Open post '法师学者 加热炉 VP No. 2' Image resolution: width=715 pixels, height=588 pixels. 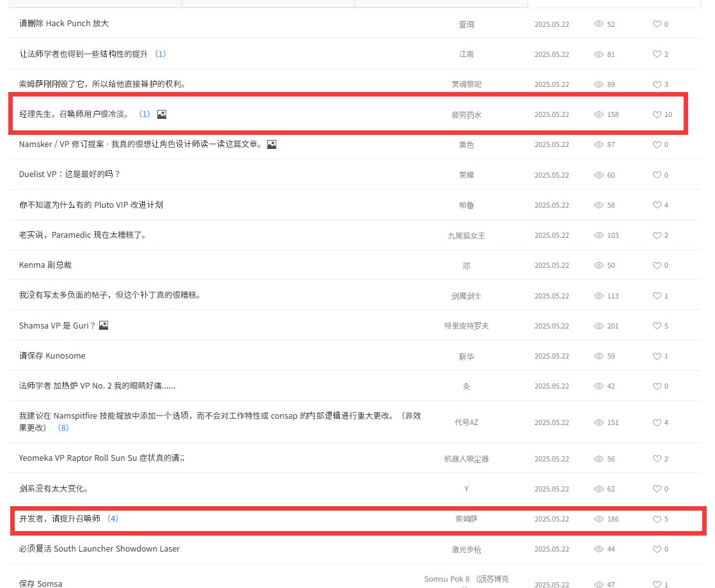click(97, 385)
